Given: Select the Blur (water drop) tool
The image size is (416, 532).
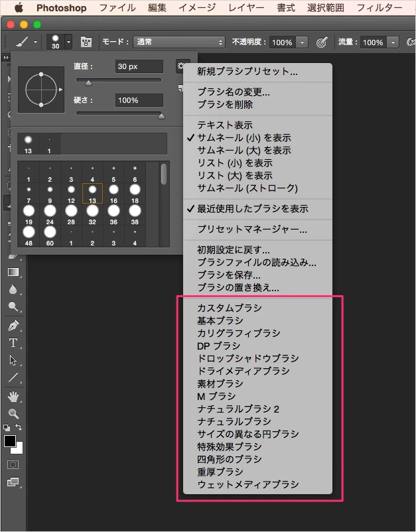Looking at the screenshot, I should pyautogui.click(x=13, y=289).
